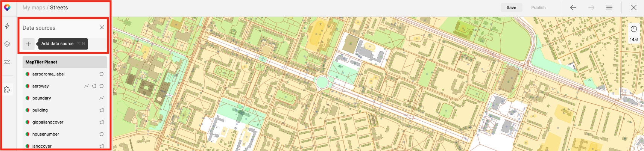The image size is (644, 151).
Task: Click the green-red swatch beside housenumber
Action: coord(27,134)
